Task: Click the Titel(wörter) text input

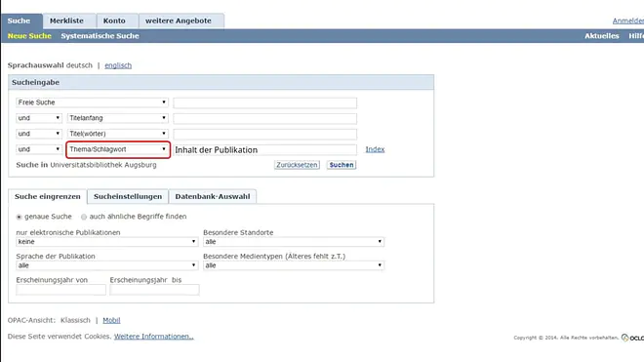Action: pyautogui.click(x=264, y=134)
